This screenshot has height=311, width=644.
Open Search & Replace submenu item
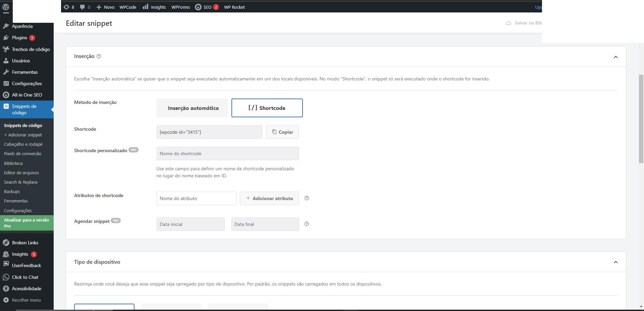21,182
